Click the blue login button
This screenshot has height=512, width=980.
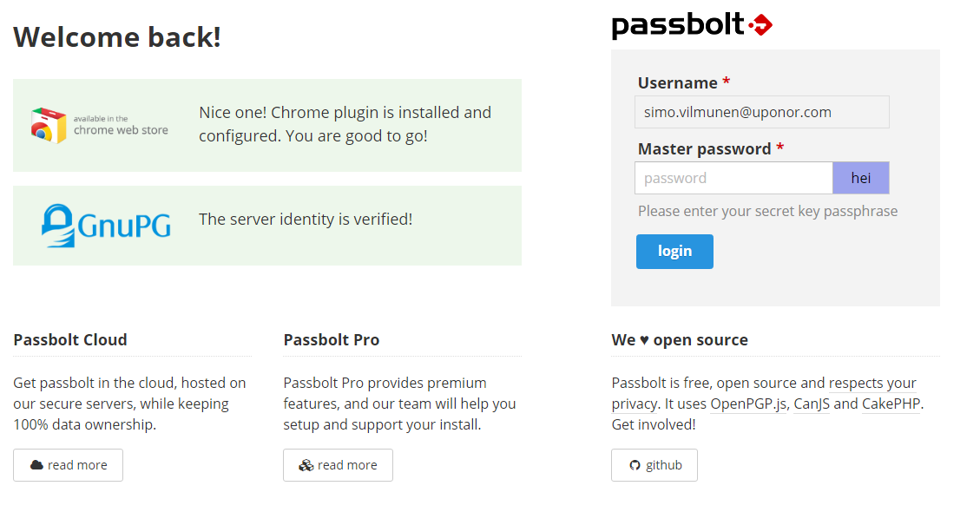point(674,252)
